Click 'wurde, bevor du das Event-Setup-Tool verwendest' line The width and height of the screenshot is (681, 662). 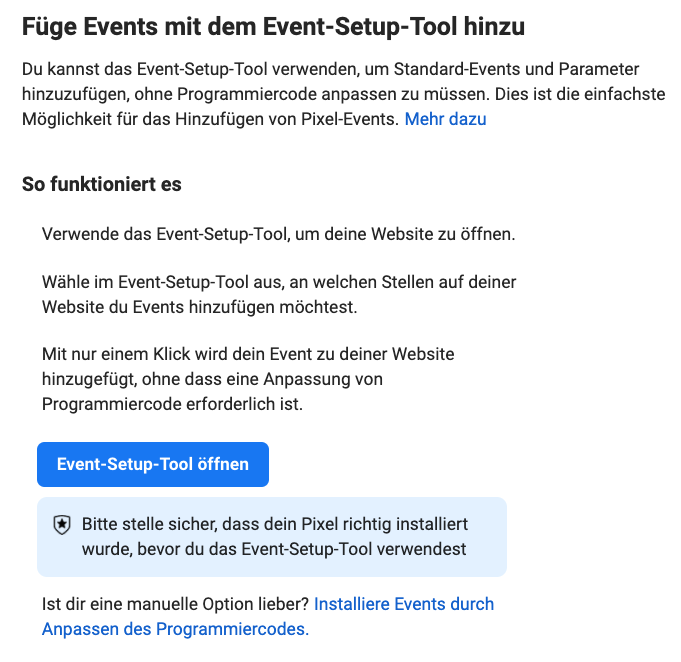274,549
